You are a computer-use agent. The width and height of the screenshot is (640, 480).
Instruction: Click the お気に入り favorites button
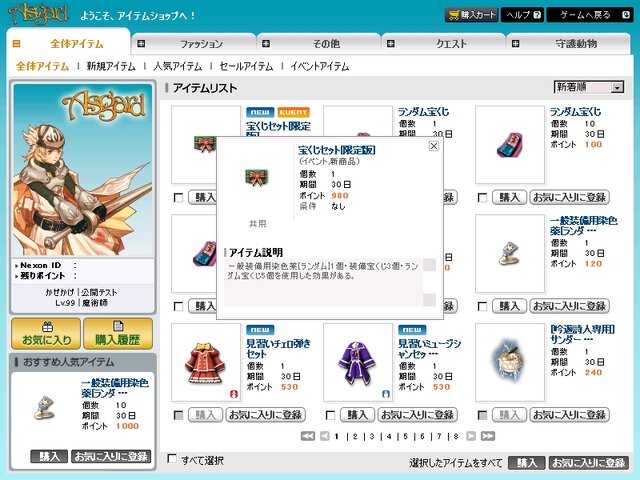[x=46, y=334]
